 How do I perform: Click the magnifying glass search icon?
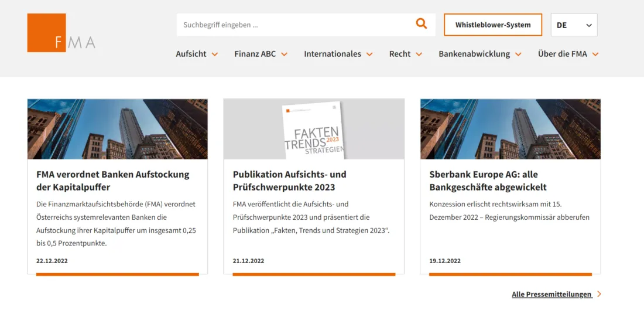click(422, 24)
